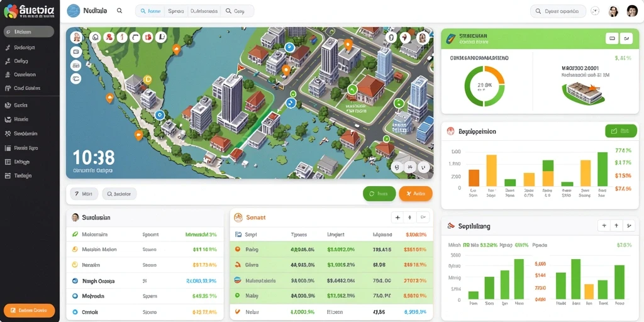
Task: Click the globe logo beside the Nudtuia title
Action: pos(73,11)
